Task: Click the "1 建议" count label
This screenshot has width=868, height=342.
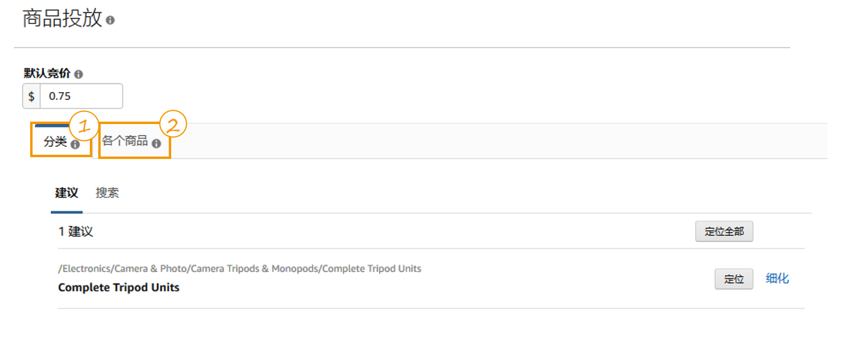Action: pos(76,232)
